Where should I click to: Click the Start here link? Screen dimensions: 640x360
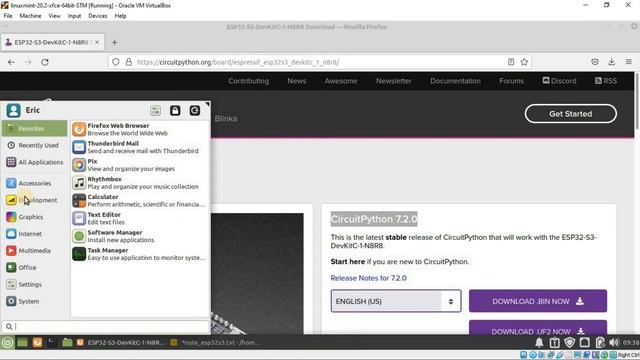coord(348,262)
